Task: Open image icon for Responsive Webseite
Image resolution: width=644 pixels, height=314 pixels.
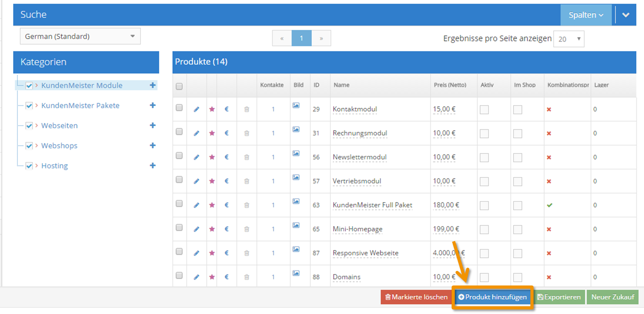Action: coord(296,249)
